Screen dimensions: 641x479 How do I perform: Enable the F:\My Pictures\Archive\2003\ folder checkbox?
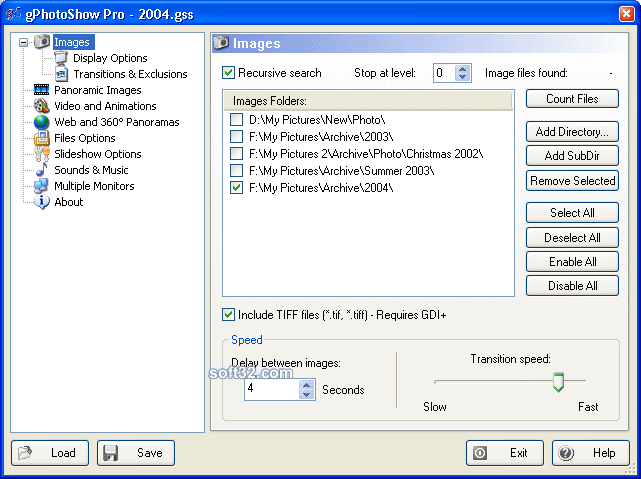[236, 137]
